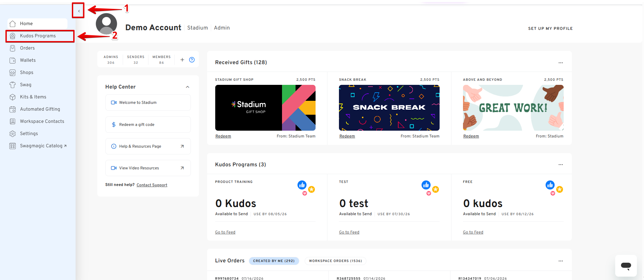
Task: Click the Kudos Programs (3) heading
Action: coord(241,165)
